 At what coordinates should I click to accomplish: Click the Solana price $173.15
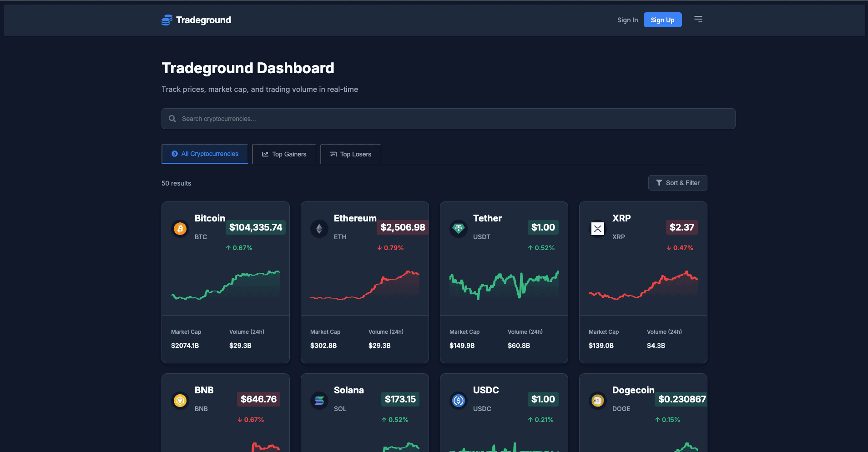point(400,399)
